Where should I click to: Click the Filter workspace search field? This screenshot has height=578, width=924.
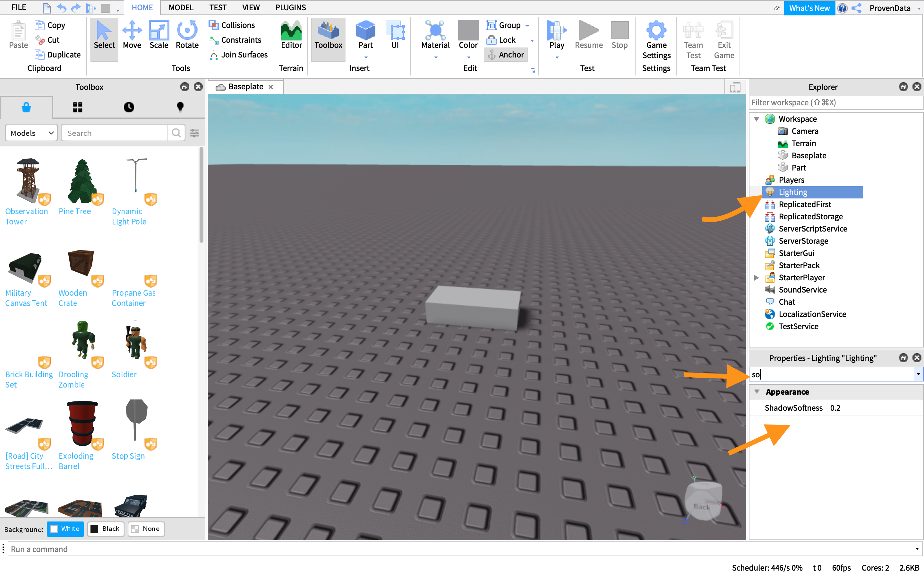point(835,102)
